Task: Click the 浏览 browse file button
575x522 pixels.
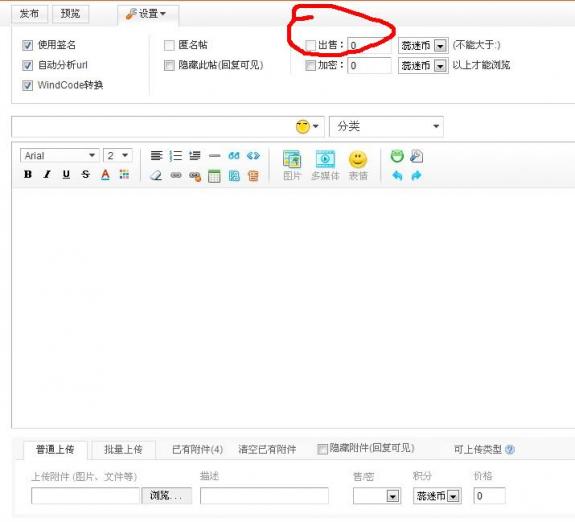Action: tap(166, 496)
